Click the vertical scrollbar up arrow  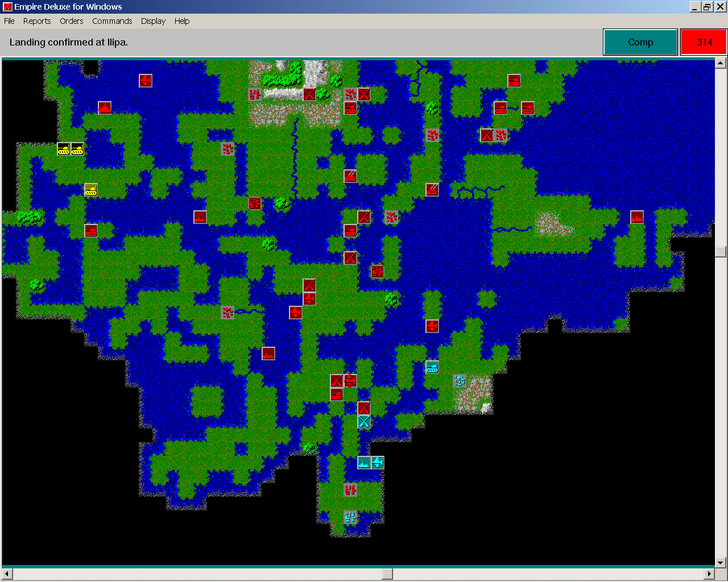click(x=721, y=63)
